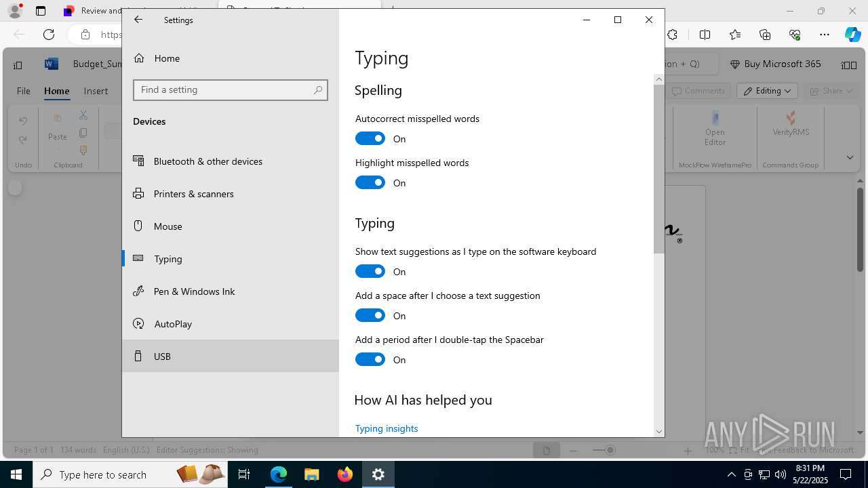This screenshot has width=868, height=488.
Task: Click Word zoom slider handle
Action: tap(610, 450)
